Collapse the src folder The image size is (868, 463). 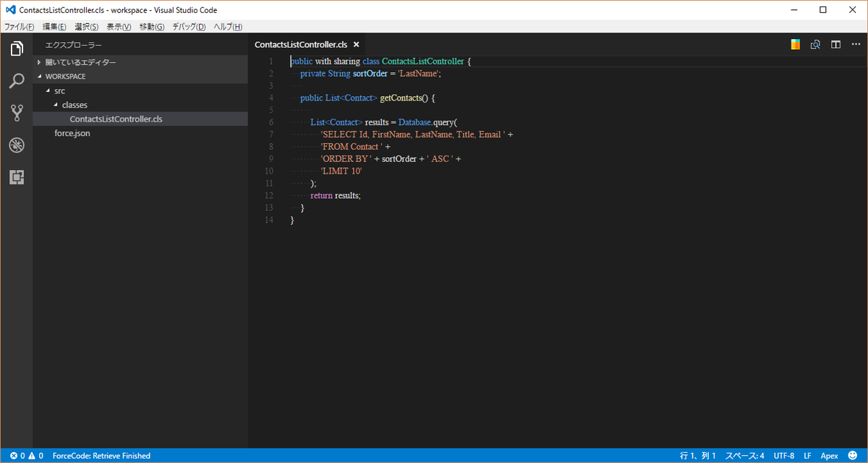pos(140,90)
